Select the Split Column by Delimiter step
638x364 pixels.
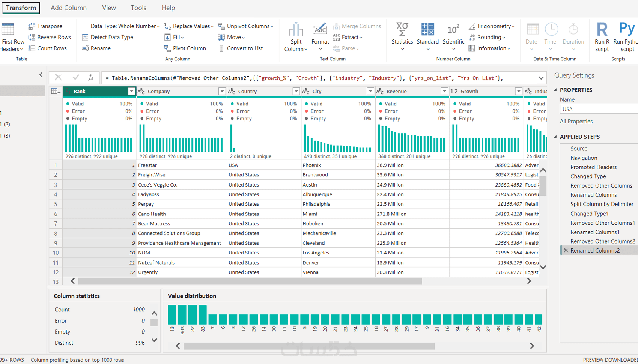pyautogui.click(x=602, y=204)
